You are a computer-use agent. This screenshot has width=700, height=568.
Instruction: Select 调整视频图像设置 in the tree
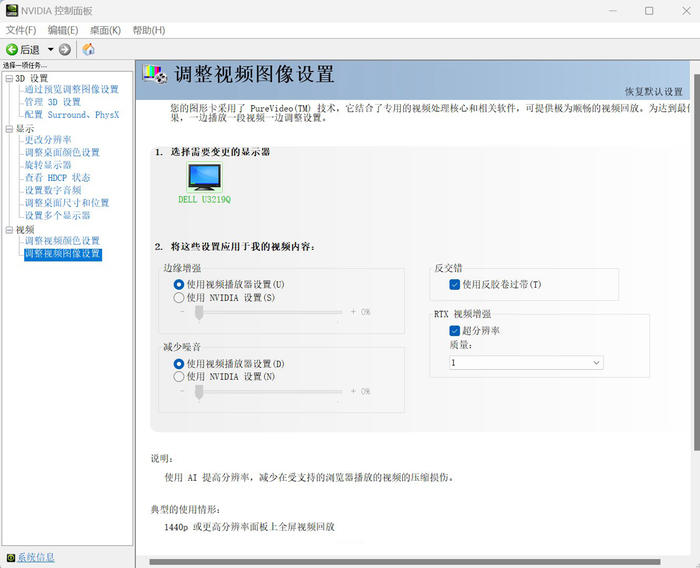63,254
